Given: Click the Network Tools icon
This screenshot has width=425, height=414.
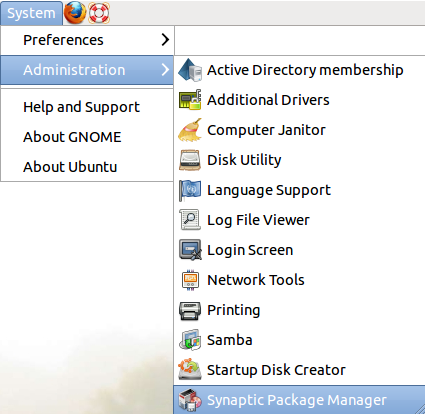Looking at the screenshot, I should (x=190, y=280).
